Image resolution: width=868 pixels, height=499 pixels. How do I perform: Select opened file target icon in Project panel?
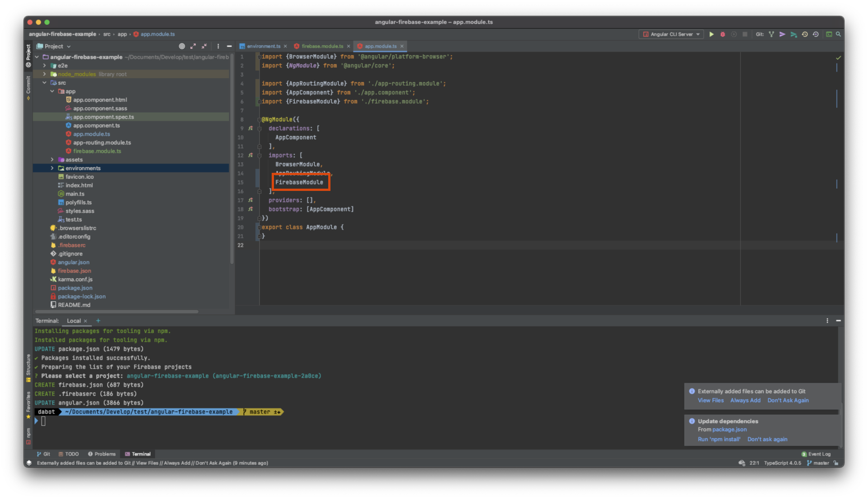coord(182,46)
